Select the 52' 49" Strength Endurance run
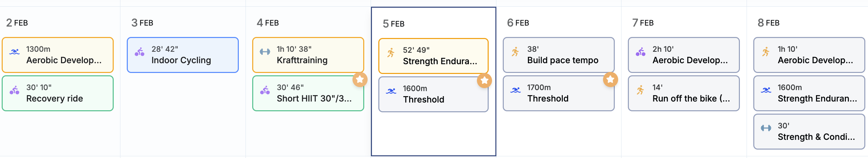Viewport: 868px width, 158px height. pos(433,56)
